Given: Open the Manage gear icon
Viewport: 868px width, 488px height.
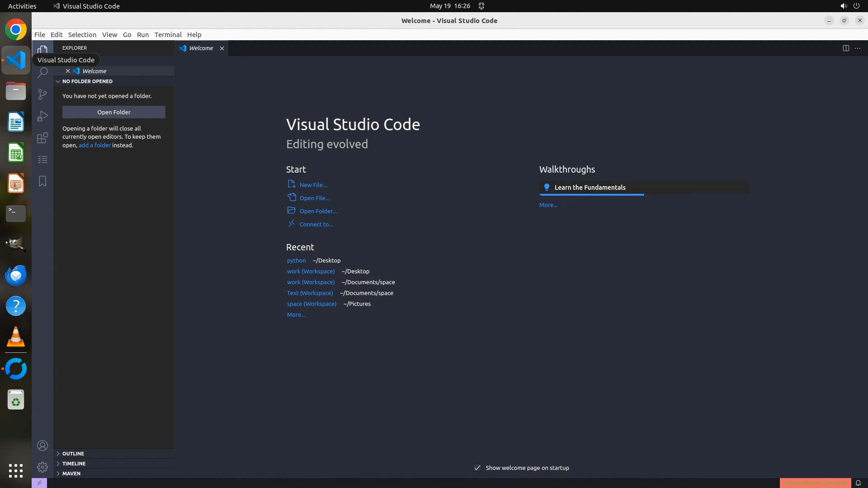Looking at the screenshot, I should pos(42,467).
